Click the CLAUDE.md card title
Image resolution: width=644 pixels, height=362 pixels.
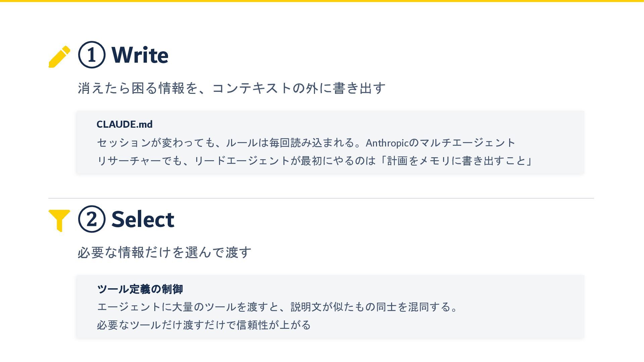[x=124, y=124]
